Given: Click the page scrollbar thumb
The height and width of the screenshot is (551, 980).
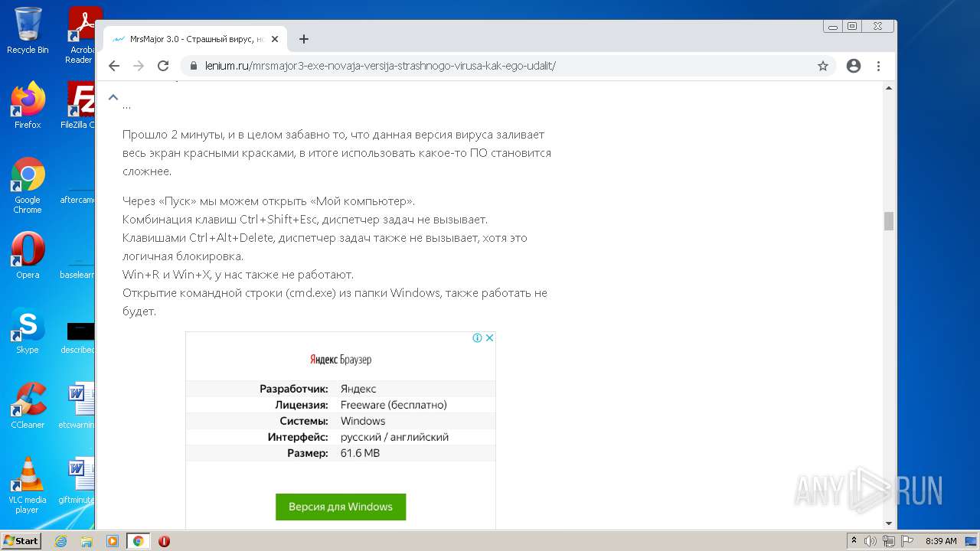Looking at the screenshot, I should pos(889,221).
